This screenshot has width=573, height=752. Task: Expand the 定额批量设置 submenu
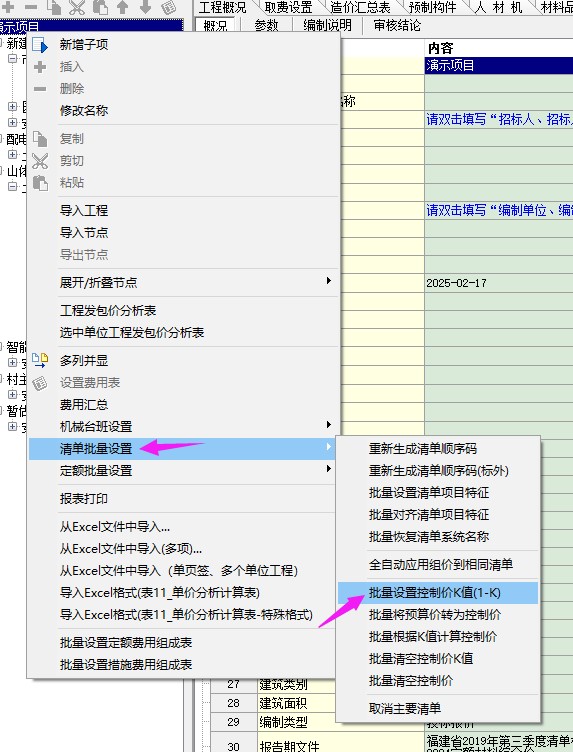click(328, 469)
